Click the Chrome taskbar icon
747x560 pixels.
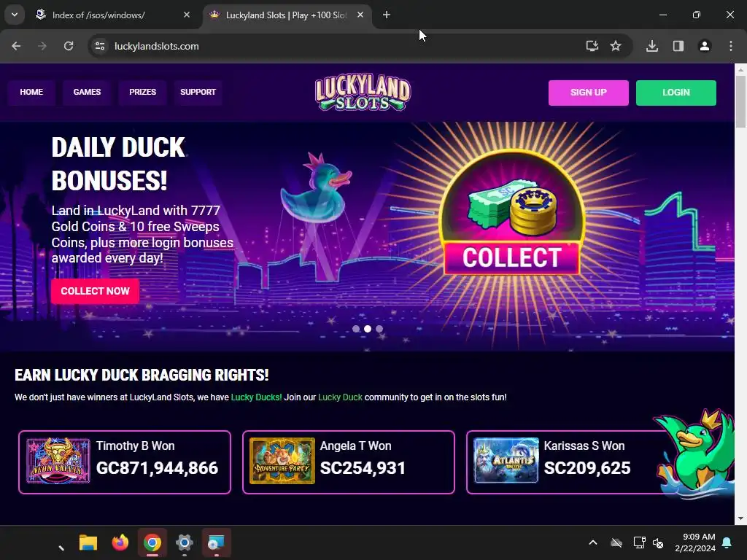(x=152, y=542)
